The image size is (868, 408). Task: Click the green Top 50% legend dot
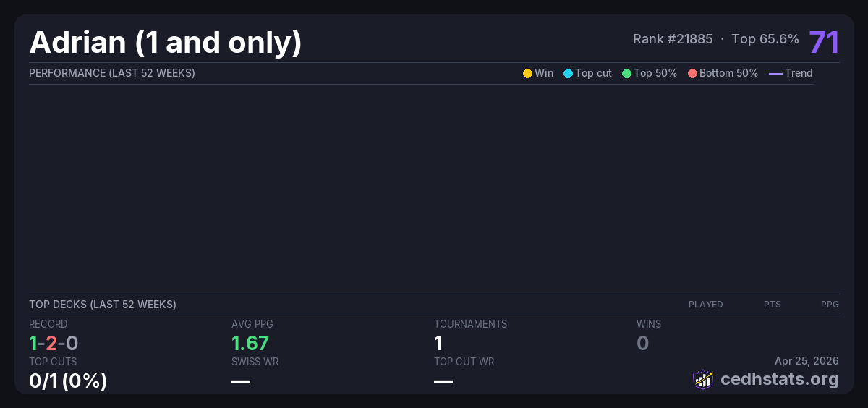click(x=626, y=73)
